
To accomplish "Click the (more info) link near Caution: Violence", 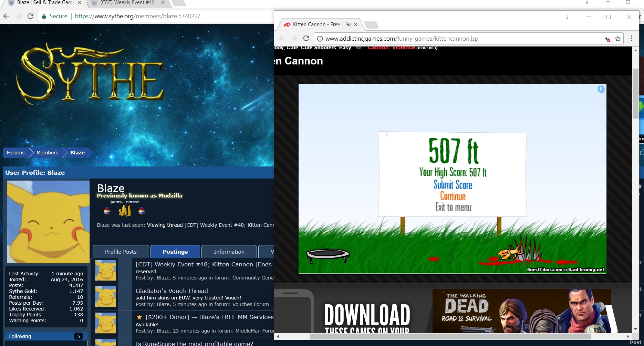I will (427, 48).
